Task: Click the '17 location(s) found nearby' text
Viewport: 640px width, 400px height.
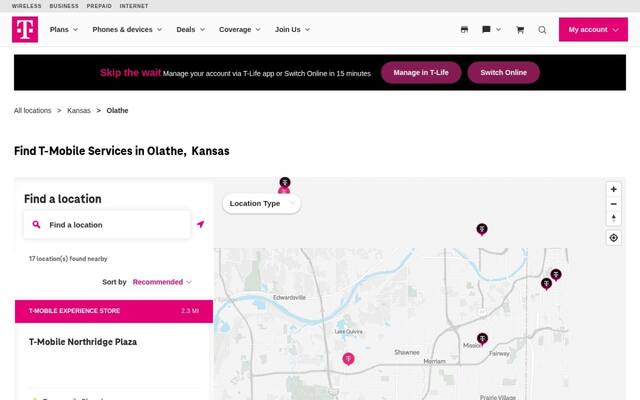Action: click(68, 259)
